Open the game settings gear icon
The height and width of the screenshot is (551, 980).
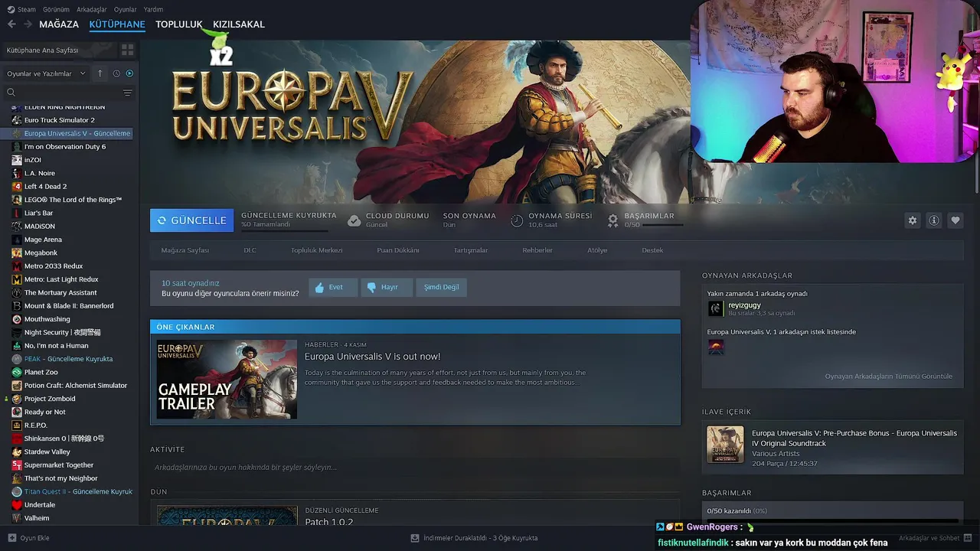912,220
